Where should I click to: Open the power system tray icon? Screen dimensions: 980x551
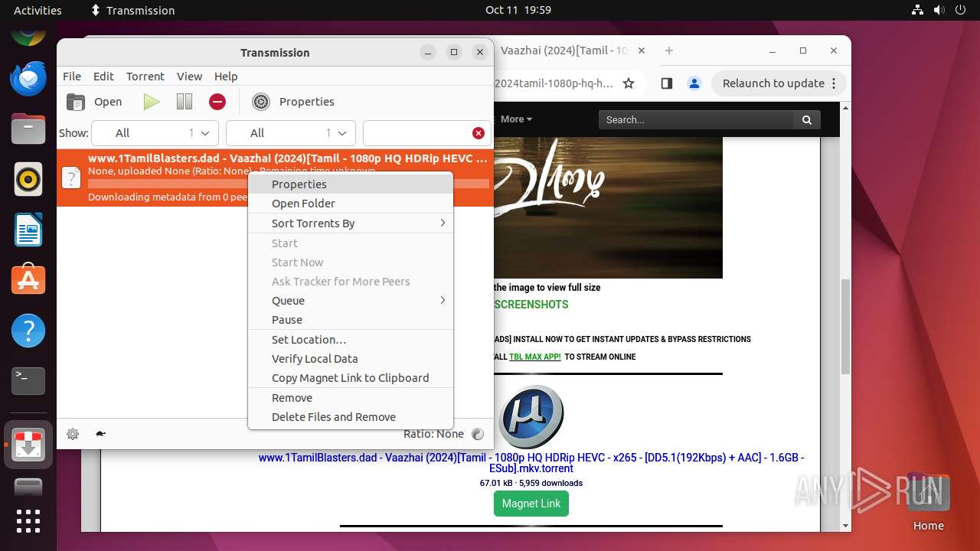pyautogui.click(x=961, y=10)
